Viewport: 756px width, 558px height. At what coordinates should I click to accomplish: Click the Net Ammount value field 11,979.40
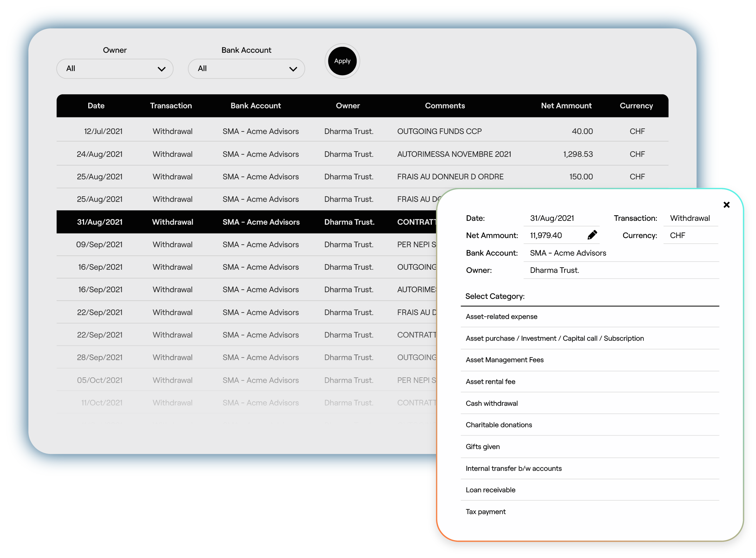546,235
